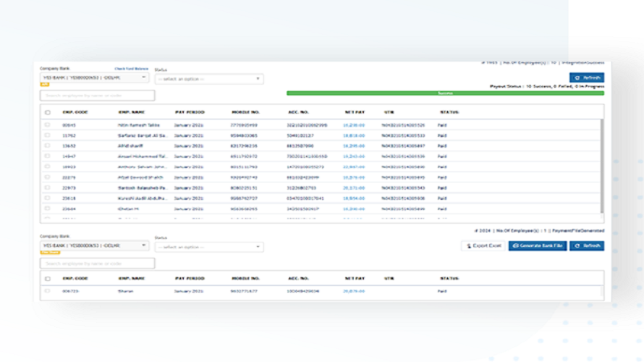644x362 pixels.
Task: Open Company Bank dropdown under Check Fund Balance
Action: coord(94,77)
